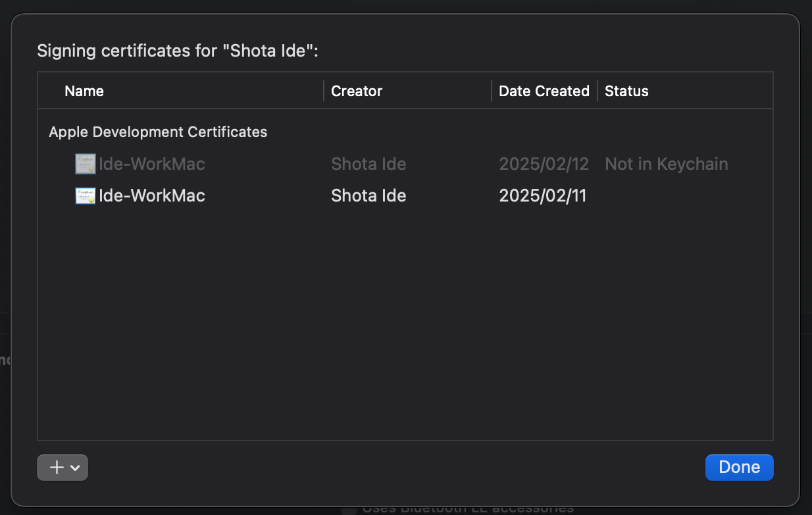The width and height of the screenshot is (812, 515).
Task: Click certificate icon of greyed Ide-WorkMac row
Action: tap(86, 164)
